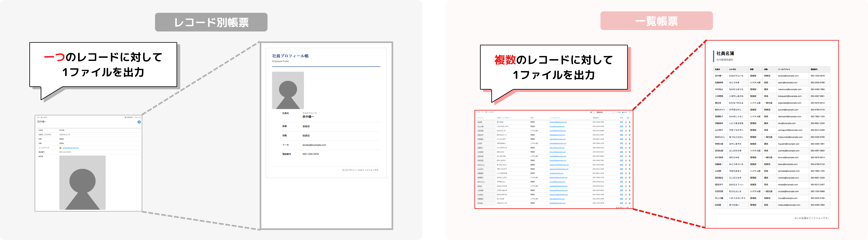This screenshot has height=240, width=868.
Task: Select the 降順 sort order radio button
Action: pyautogui.click(x=623, y=113)
